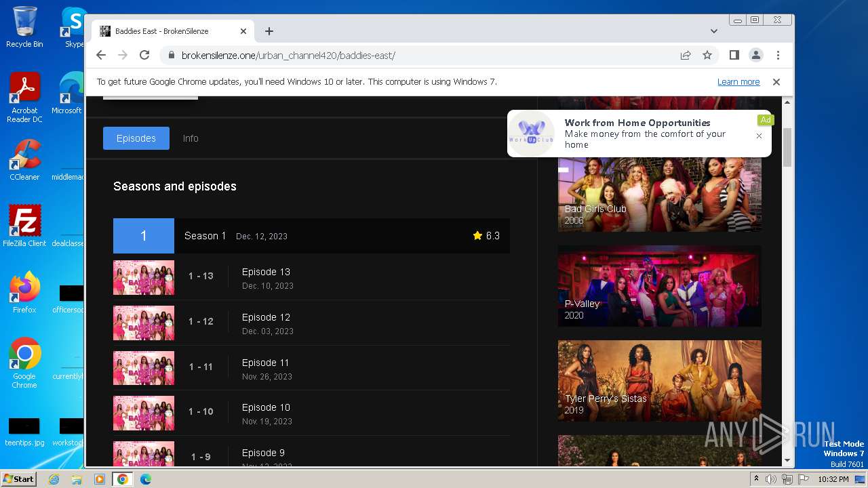Click page scrollbar up arrow
Viewport: 868px width, 488px height.
(x=787, y=102)
